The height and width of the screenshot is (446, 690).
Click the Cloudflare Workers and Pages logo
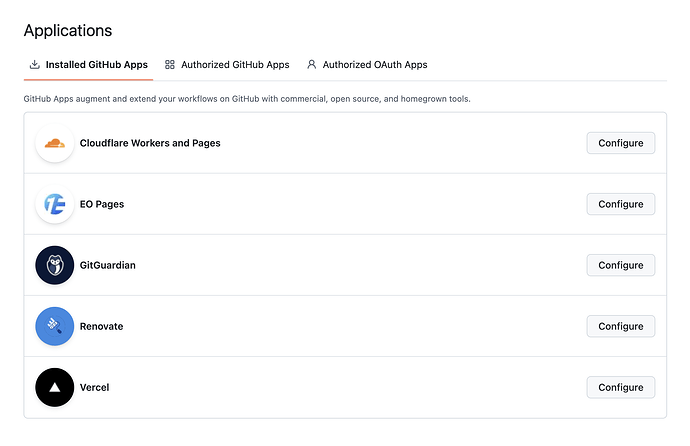[x=55, y=143]
